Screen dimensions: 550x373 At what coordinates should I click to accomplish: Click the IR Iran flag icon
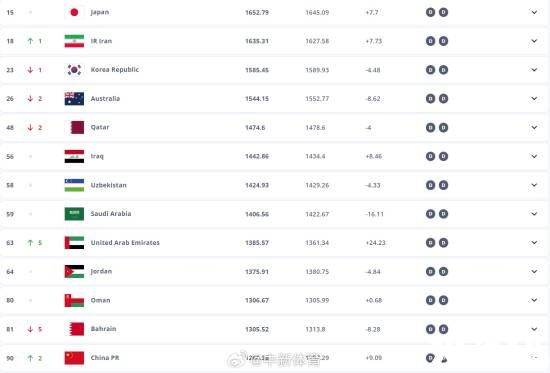(74, 41)
